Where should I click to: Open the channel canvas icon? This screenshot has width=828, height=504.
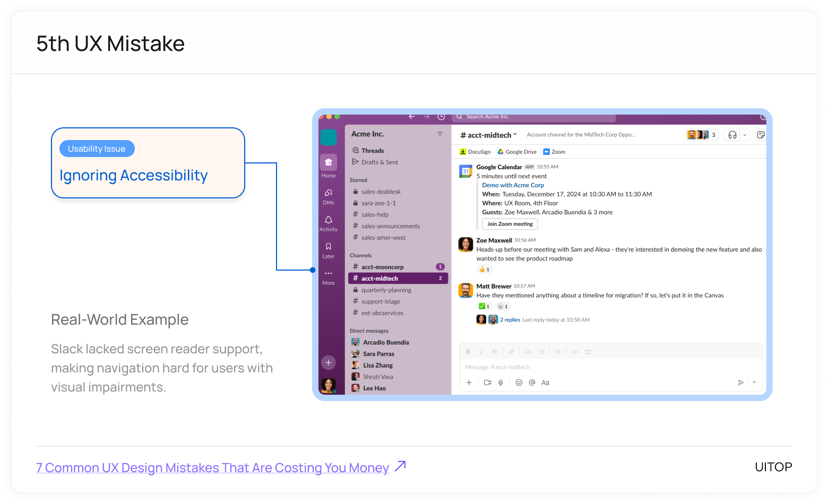(x=761, y=135)
